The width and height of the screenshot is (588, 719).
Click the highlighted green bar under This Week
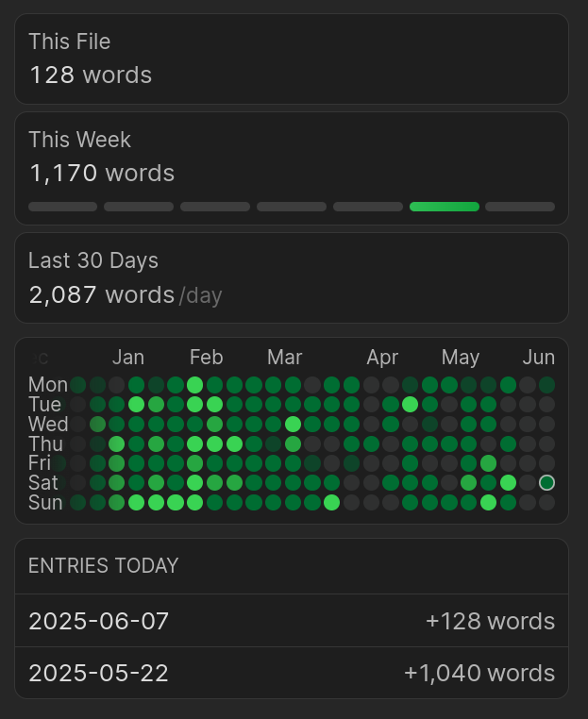point(444,207)
